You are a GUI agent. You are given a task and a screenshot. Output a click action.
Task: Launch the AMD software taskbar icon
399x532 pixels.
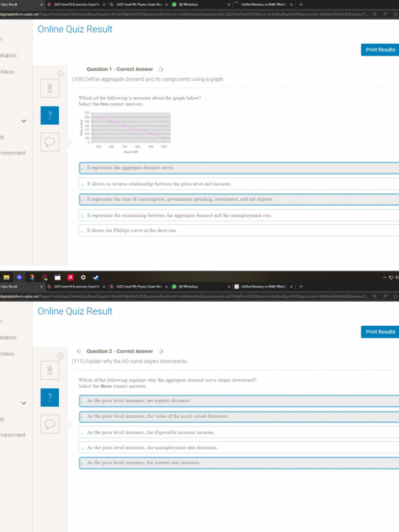click(70, 277)
